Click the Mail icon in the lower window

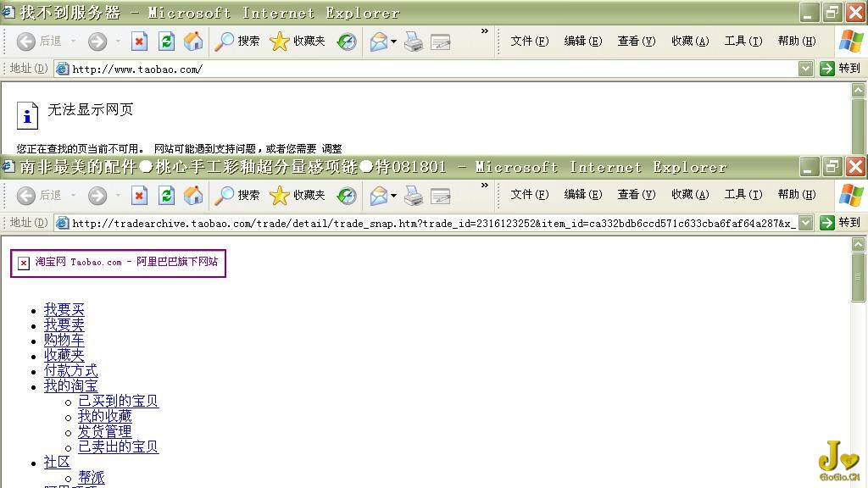point(378,196)
